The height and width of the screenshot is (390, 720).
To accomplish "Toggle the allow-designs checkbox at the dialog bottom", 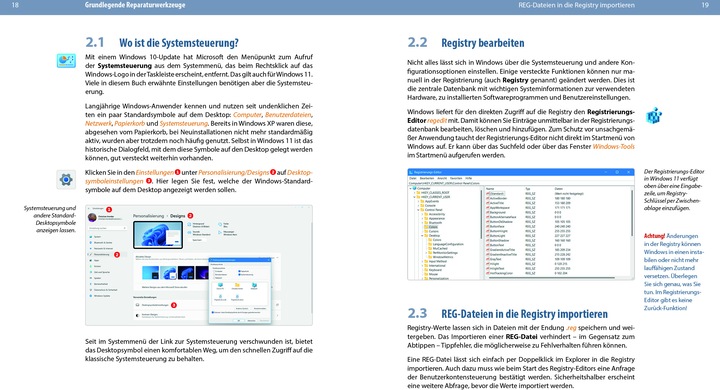I will [213, 312].
